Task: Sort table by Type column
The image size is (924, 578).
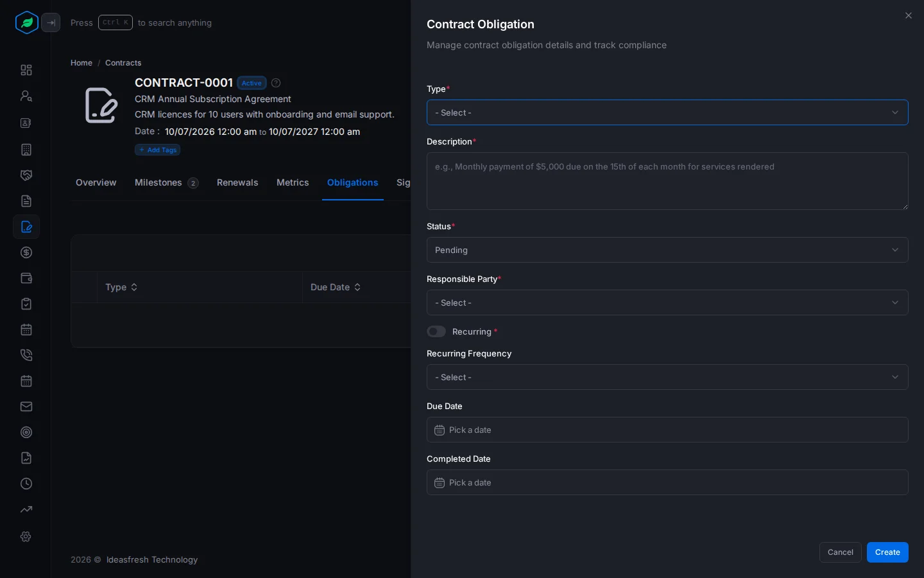Action: point(121,287)
